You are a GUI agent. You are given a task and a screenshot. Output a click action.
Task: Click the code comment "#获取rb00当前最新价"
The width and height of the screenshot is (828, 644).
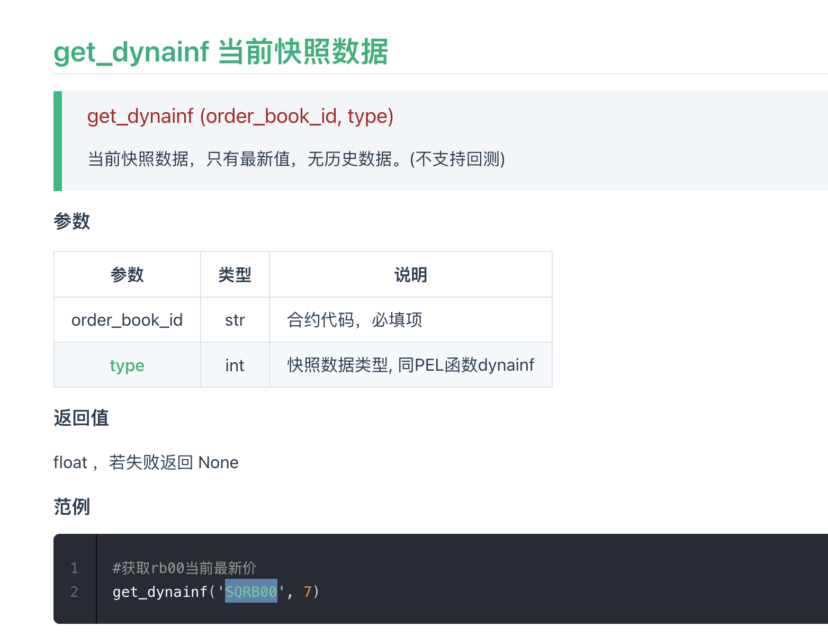(x=185, y=568)
